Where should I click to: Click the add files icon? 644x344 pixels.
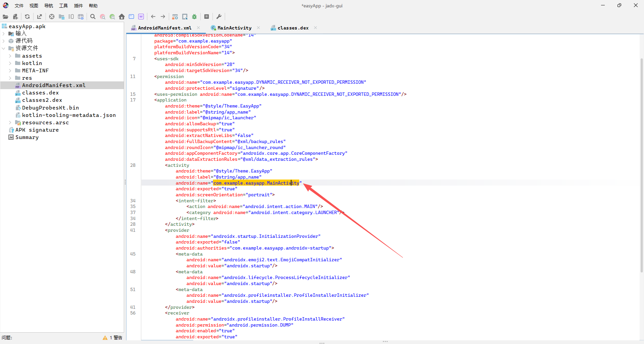(x=15, y=17)
